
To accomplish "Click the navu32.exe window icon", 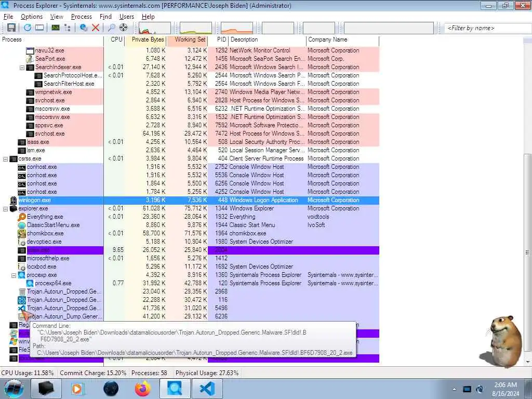I will tap(30, 50).
